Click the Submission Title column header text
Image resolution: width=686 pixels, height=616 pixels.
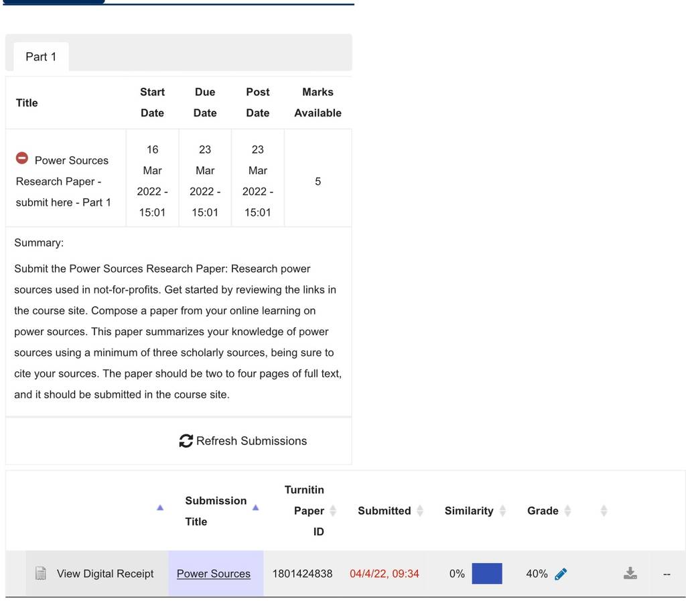click(x=216, y=511)
